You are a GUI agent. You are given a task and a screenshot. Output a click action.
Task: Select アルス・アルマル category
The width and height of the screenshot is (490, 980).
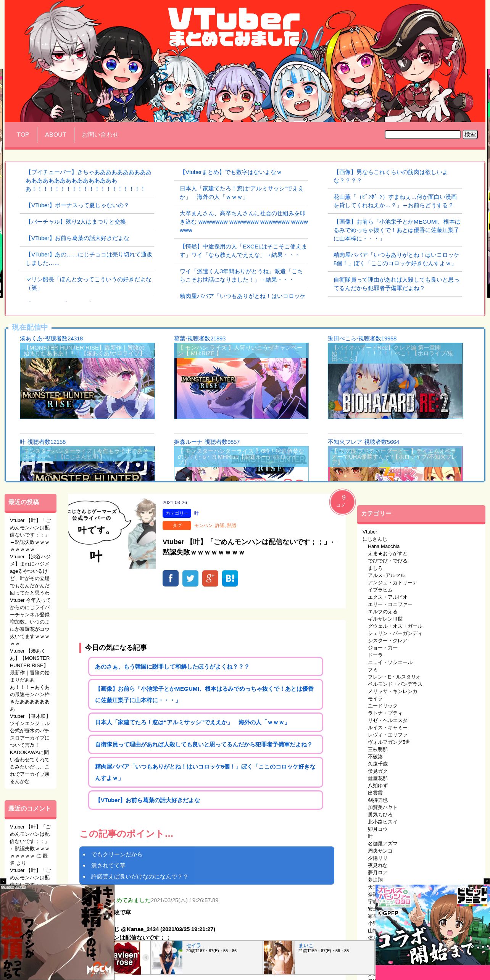tap(387, 575)
